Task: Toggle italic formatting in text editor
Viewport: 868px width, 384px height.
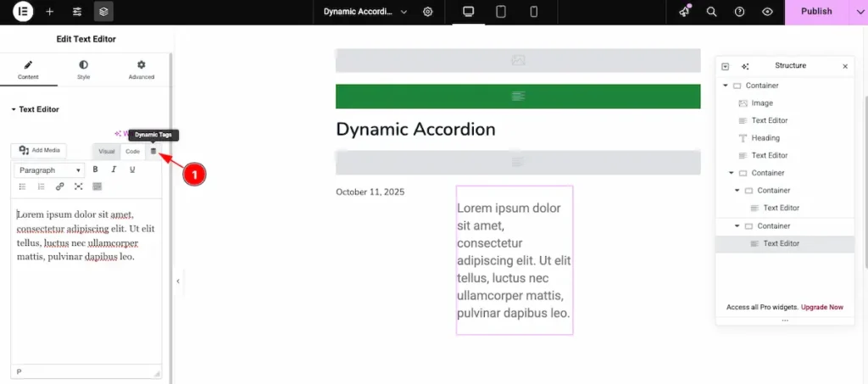Action: tap(114, 170)
